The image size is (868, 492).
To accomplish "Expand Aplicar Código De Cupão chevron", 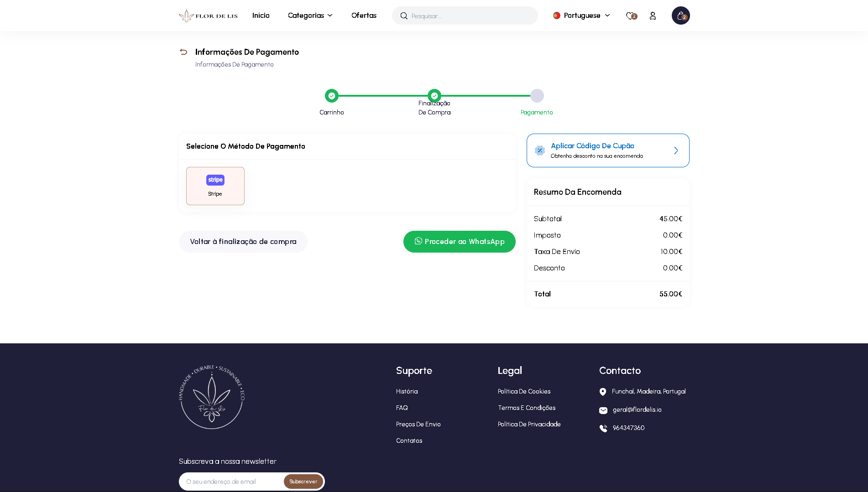I will [676, 150].
